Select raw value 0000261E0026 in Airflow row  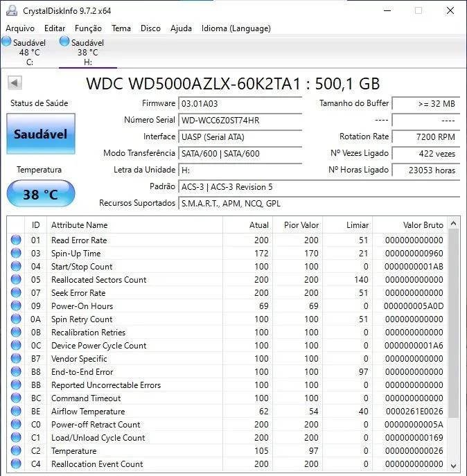414,412
